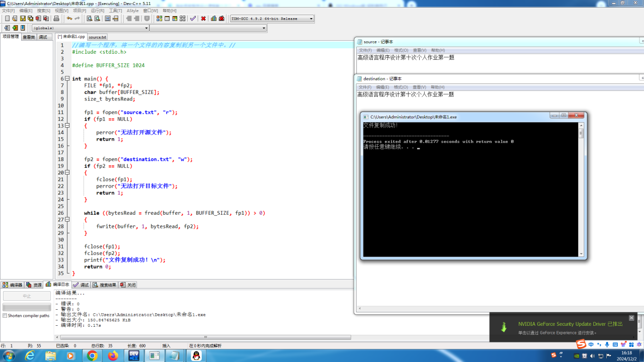This screenshot has width=644, height=362.
Task: Switch to the source.txt editor tab
Action: (97, 37)
